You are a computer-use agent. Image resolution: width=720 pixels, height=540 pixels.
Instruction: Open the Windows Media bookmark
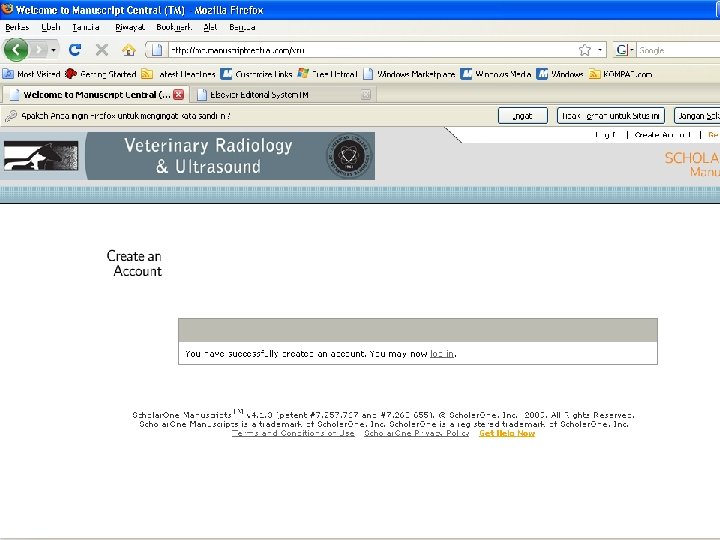[495, 74]
